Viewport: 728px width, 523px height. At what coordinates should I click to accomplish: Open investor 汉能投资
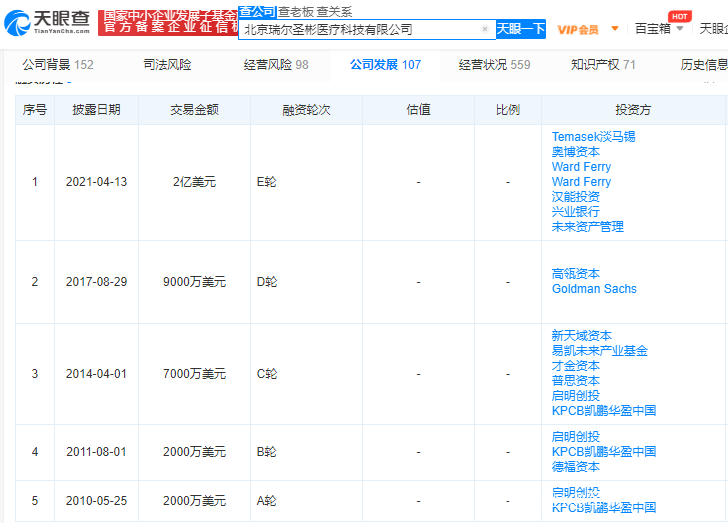tap(576, 196)
